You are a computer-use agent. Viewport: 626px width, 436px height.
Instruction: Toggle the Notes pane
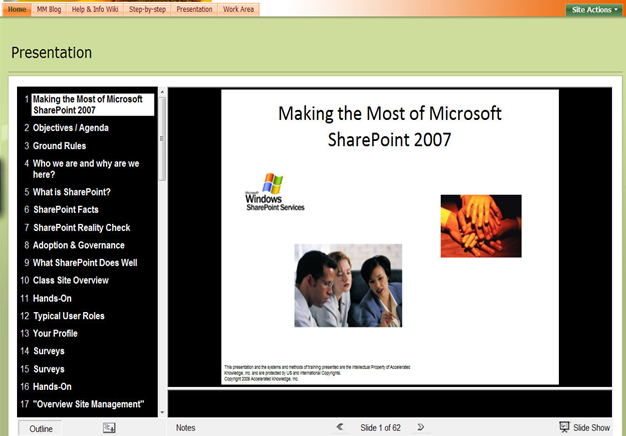tap(185, 428)
